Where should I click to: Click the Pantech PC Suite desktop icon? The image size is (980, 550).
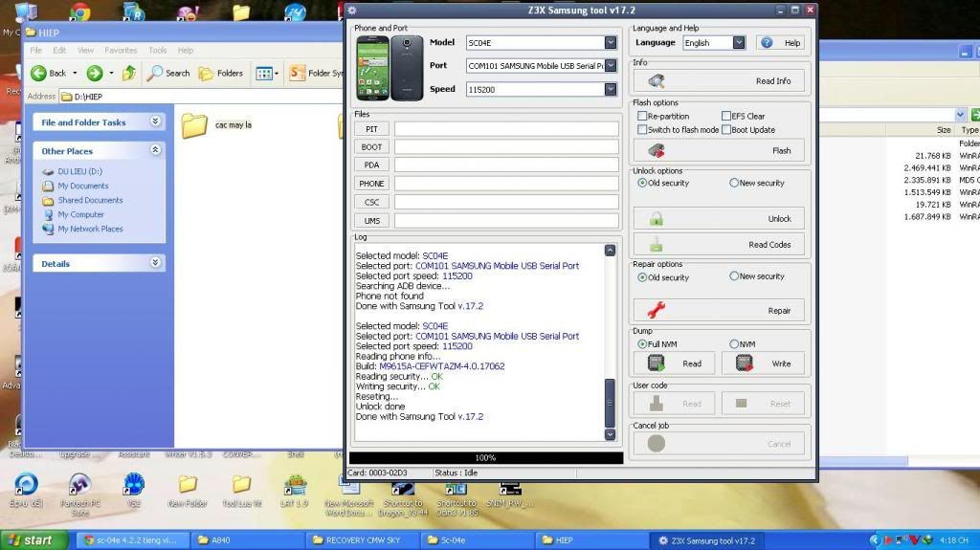[x=80, y=484]
